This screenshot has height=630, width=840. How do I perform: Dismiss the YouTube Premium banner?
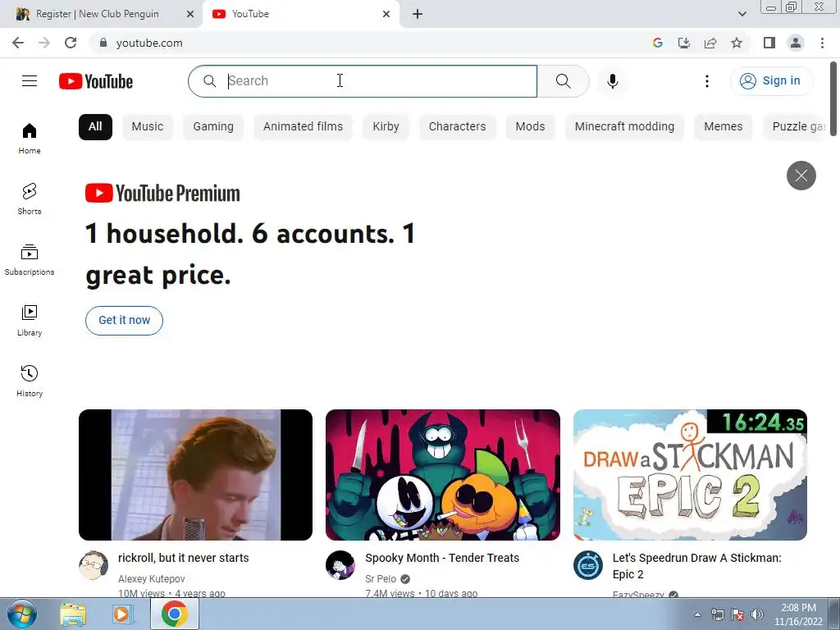[x=801, y=176]
